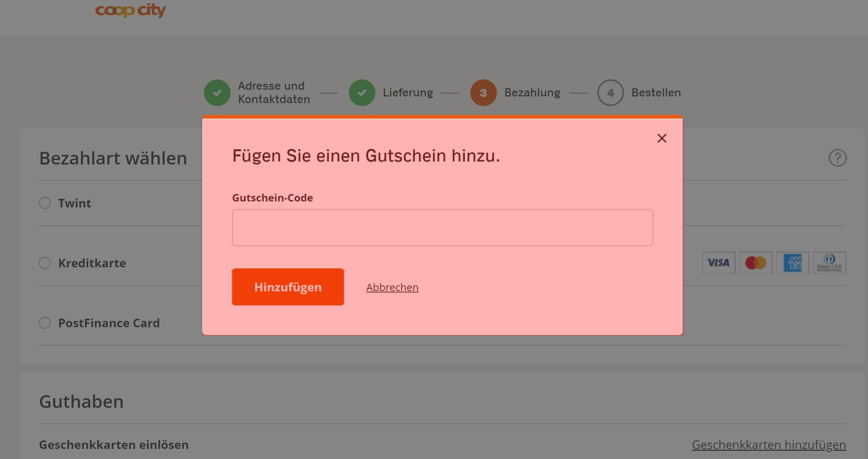
Task: Click the Visa card icon
Action: coord(718,263)
